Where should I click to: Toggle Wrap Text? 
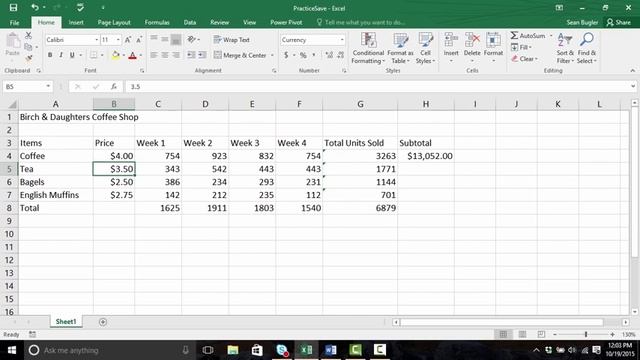pyautogui.click(x=231, y=40)
